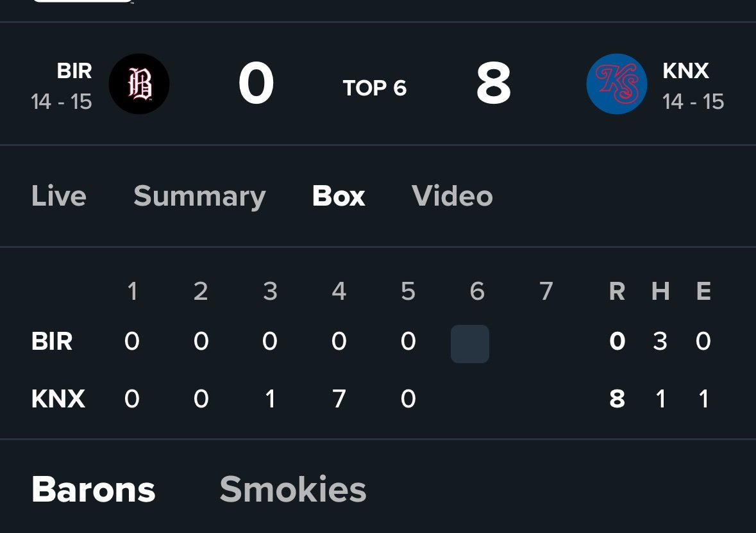The width and height of the screenshot is (756, 533).
Task: Tap the KNX team abbreviation in header
Action: (685, 70)
